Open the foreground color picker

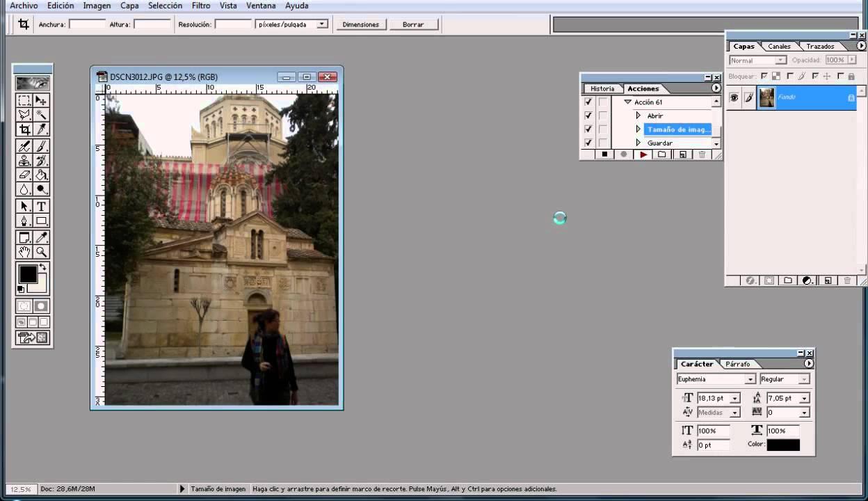click(28, 274)
